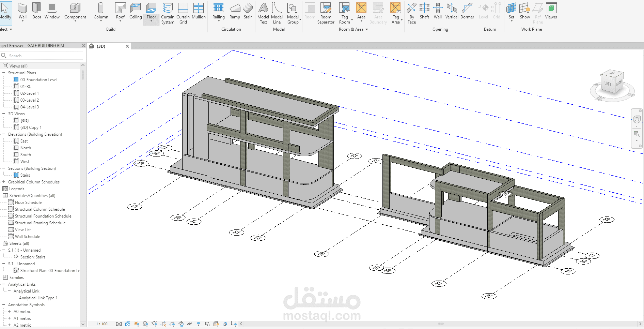The width and height of the screenshot is (644, 329).
Task: Select the Tag Room tool
Action: pyautogui.click(x=345, y=14)
